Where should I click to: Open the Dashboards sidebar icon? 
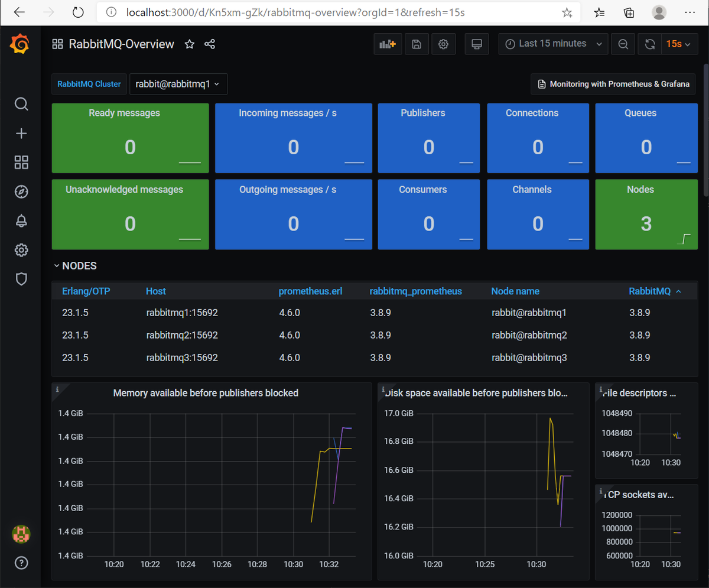[21, 162]
